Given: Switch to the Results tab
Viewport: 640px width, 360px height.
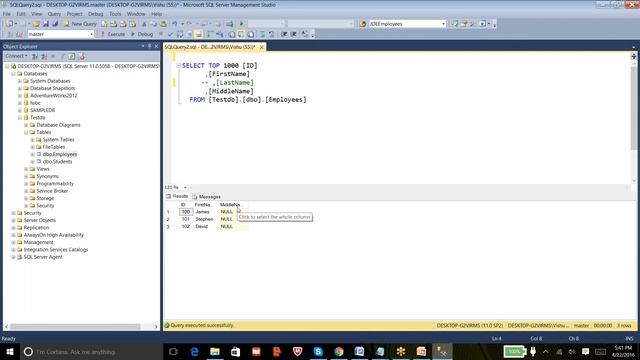Looking at the screenshot, I should coord(177,196).
